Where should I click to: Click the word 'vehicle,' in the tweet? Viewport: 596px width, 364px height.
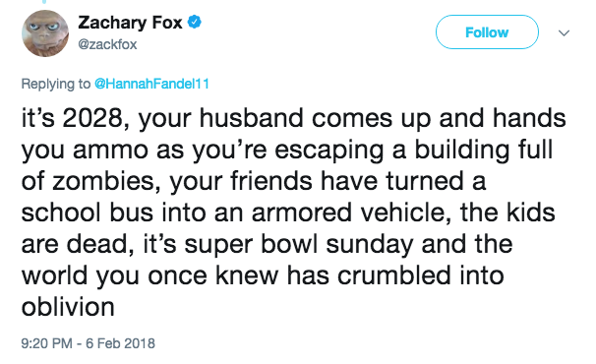(406, 212)
